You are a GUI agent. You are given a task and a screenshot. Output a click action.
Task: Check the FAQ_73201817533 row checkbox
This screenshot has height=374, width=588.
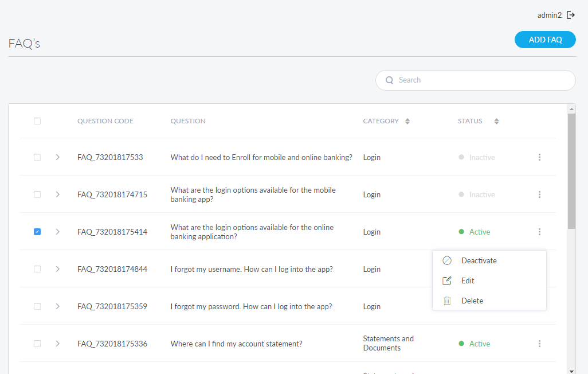(x=37, y=157)
